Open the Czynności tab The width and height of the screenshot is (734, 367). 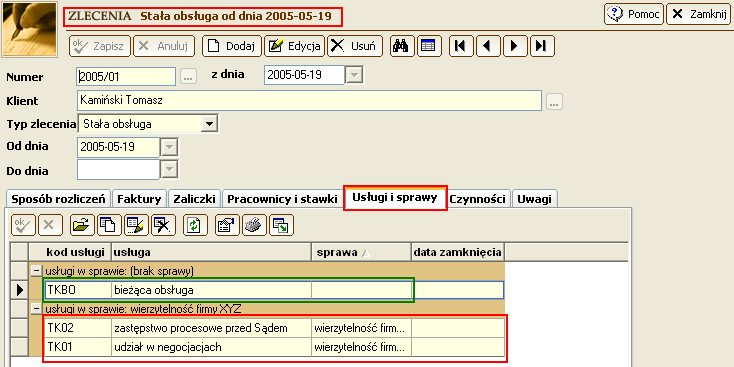477,199
